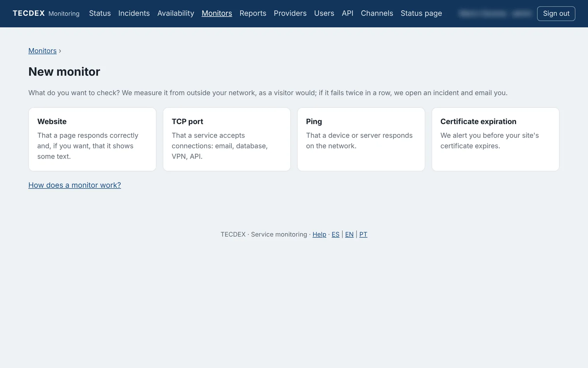Select the Certificate expiration card

[x=495, y=139]
